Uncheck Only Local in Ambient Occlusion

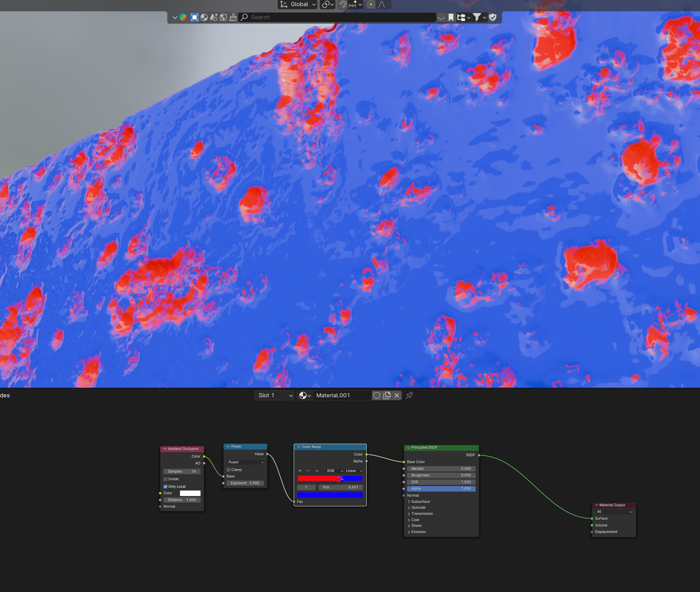click(x=165, y=486)
